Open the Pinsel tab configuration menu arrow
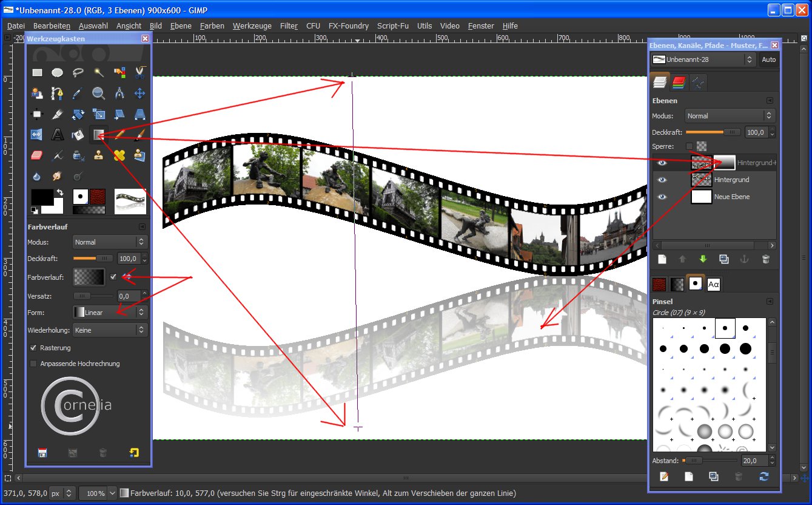This screenshot has width=812, height=505. [x=770, y=301]
